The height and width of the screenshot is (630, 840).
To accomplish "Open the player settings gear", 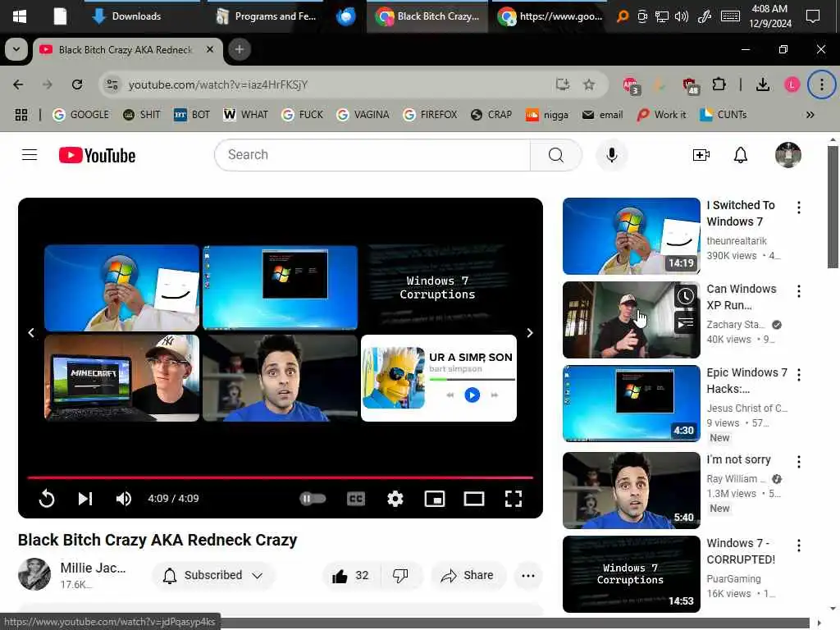I will [x=395, y=499].
